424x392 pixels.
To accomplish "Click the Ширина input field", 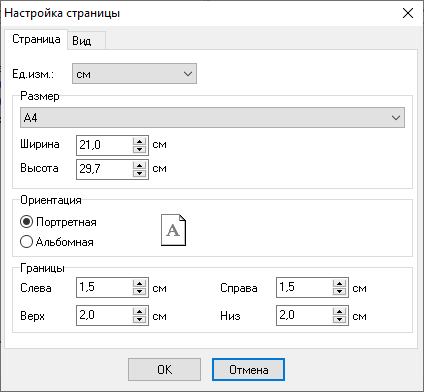I will pyautogui.click(x=105, y=145).
